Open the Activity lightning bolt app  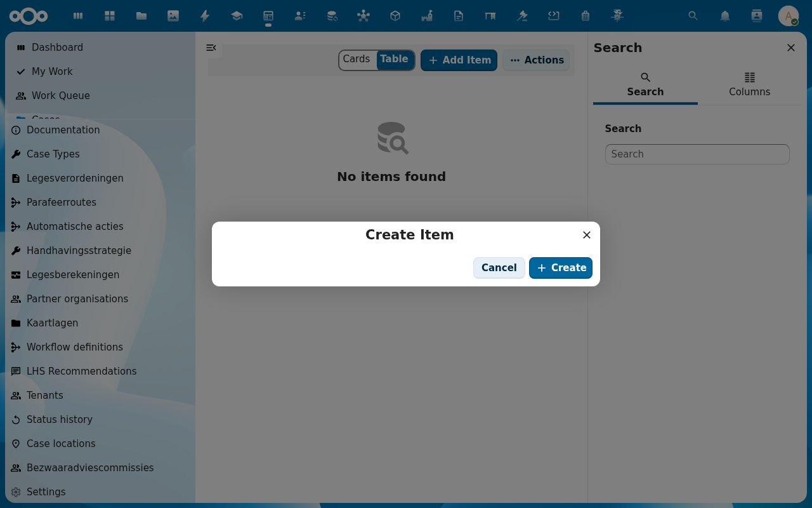click(x=205, y=16)
